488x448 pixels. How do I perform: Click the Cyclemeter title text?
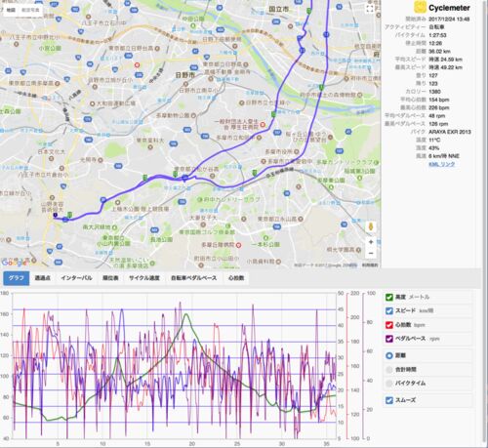coord(449,8)
